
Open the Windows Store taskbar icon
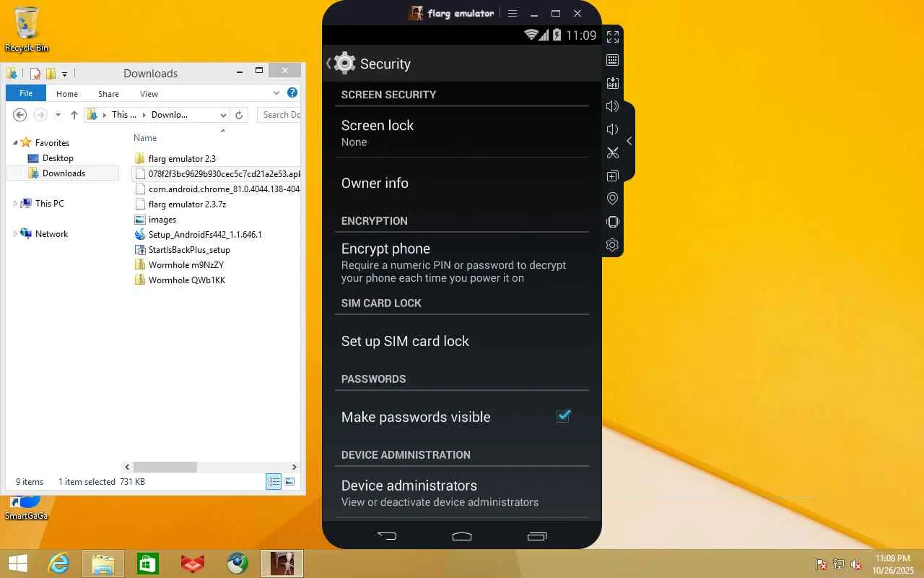[148, 564]
